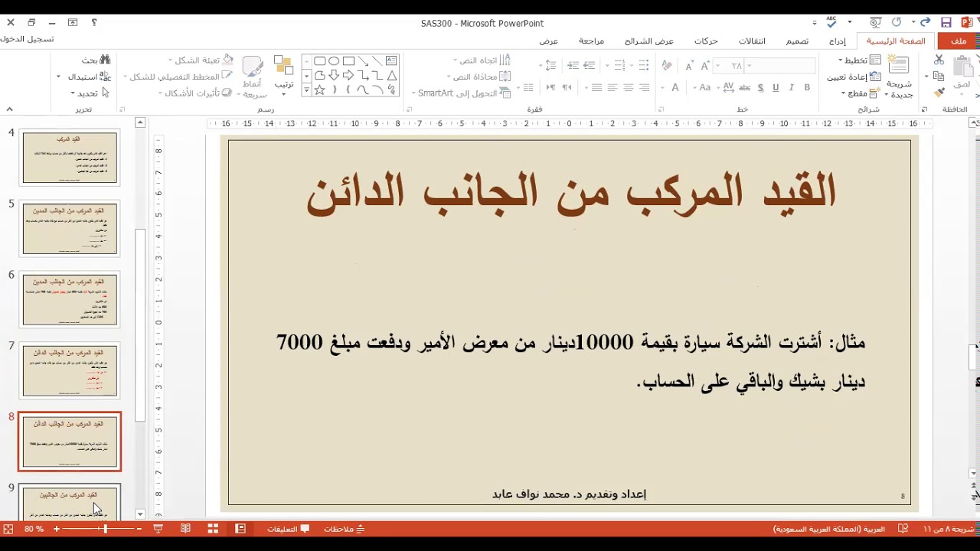Switch to the Design (تصميم) tab
The height and width of the screenshot is (551, 980).
tap(797, 41)
